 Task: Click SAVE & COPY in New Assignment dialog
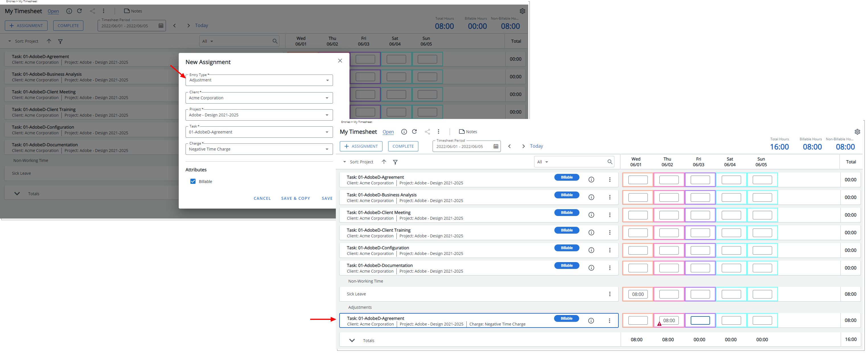coord(295,198)
